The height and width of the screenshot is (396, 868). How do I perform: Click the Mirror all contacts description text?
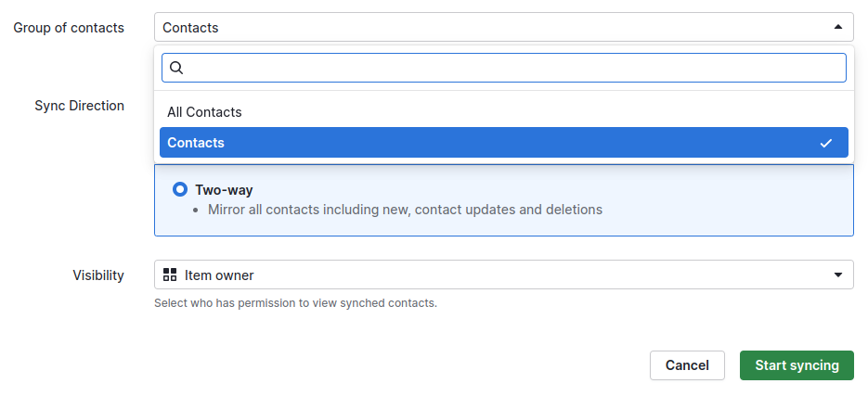(405, 210)
